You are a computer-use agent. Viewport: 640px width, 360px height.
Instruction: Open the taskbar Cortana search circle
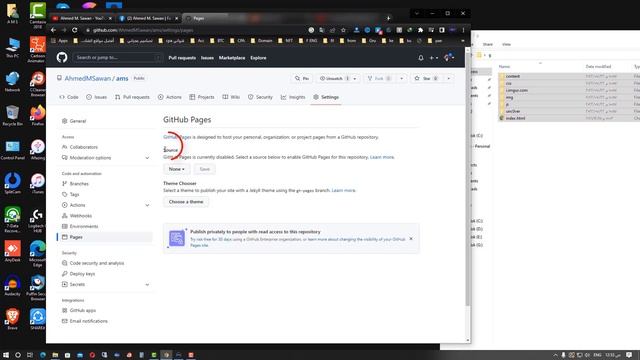point(18,355)
